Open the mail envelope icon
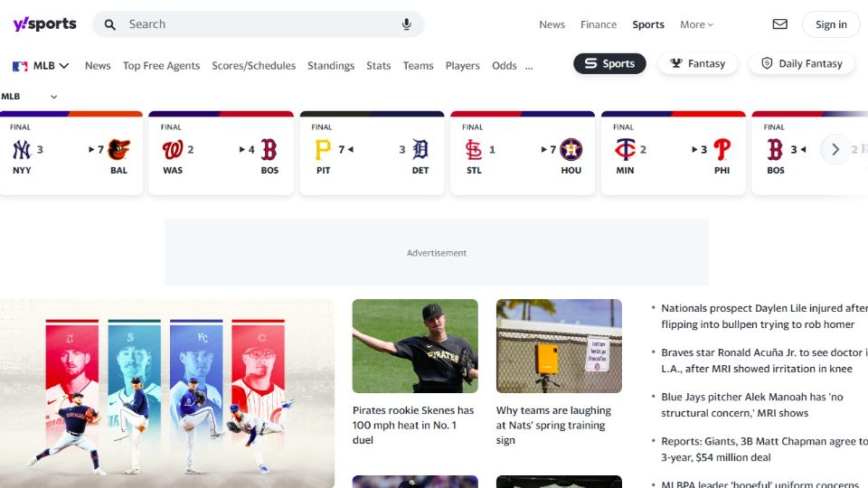The image size is (868, 488). [780, 23]
